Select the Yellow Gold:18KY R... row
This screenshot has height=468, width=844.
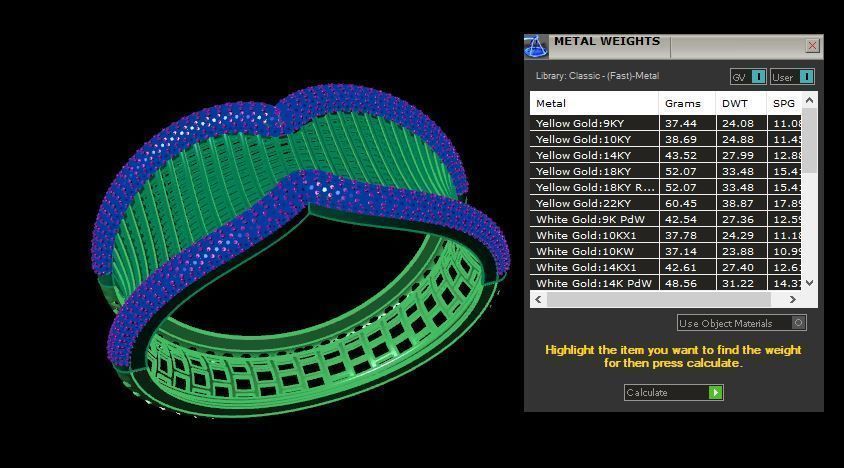666,187
